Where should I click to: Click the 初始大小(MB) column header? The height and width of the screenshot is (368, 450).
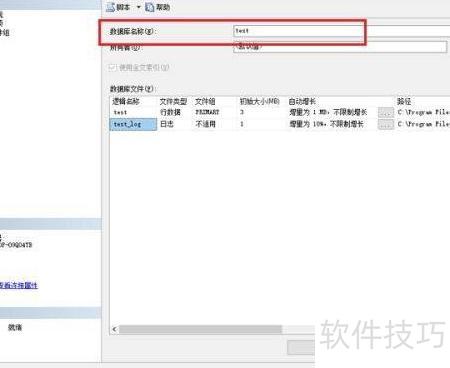click(x=260, y=101)
